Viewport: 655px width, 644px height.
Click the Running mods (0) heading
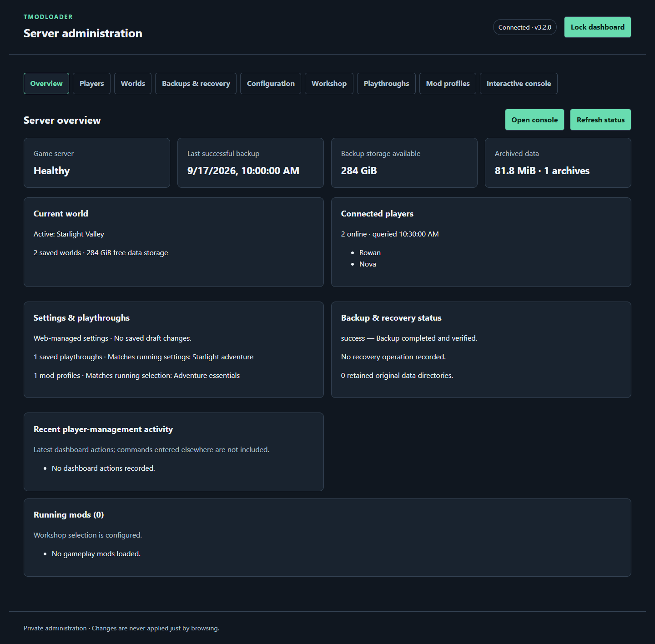(x=69, y=515)
